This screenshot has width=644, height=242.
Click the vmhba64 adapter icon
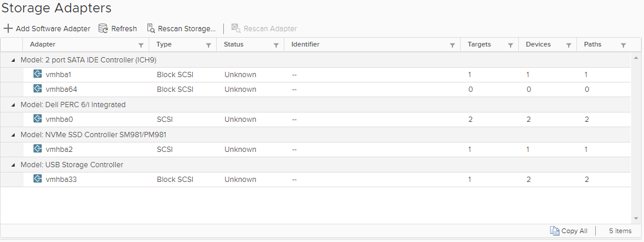[x=38, y=89]
